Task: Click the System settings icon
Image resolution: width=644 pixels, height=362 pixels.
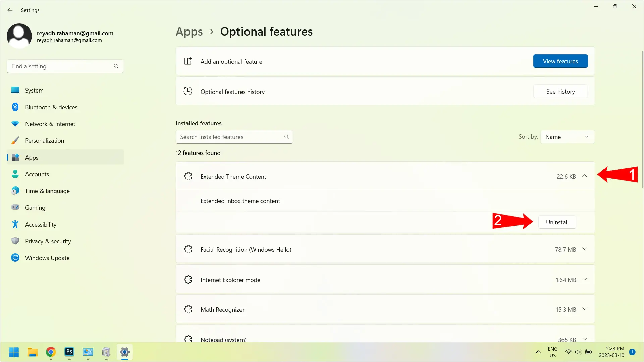Action: (15, 90)
